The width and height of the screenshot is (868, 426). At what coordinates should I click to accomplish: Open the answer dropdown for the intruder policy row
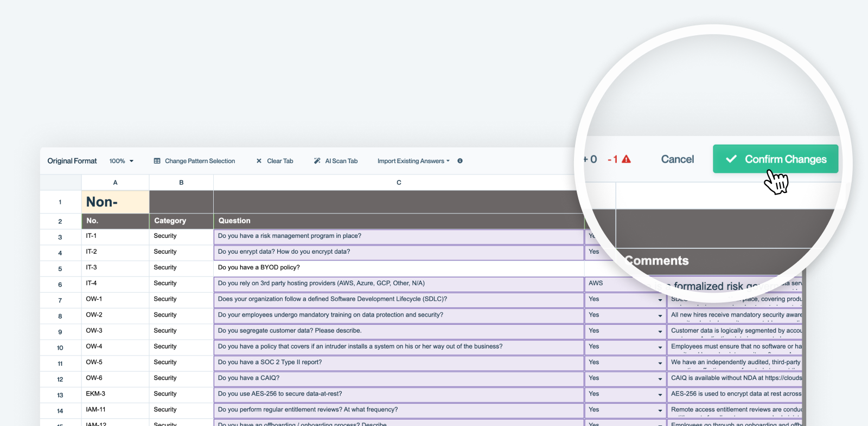pos(660,347)
